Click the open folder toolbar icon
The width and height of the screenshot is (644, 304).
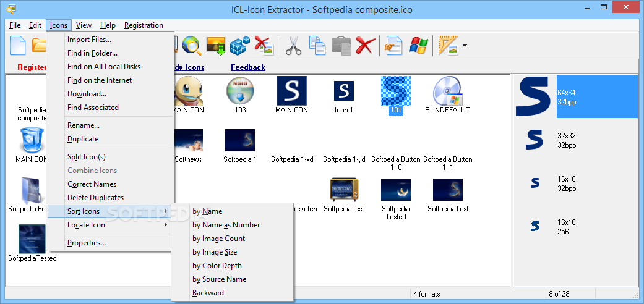click(38, 45)
